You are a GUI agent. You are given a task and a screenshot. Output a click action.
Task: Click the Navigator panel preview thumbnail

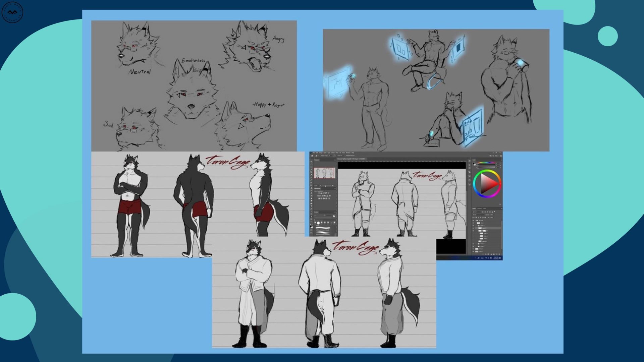325,173
